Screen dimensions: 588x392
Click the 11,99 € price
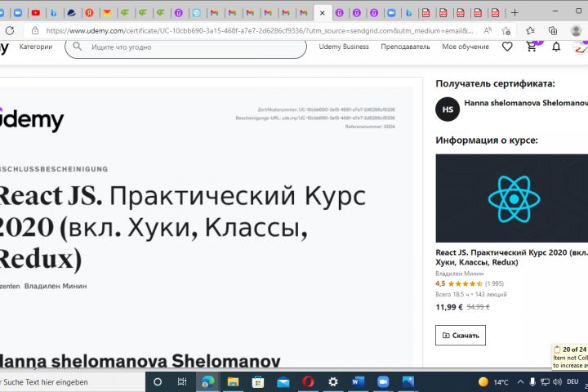click(449, 307)
